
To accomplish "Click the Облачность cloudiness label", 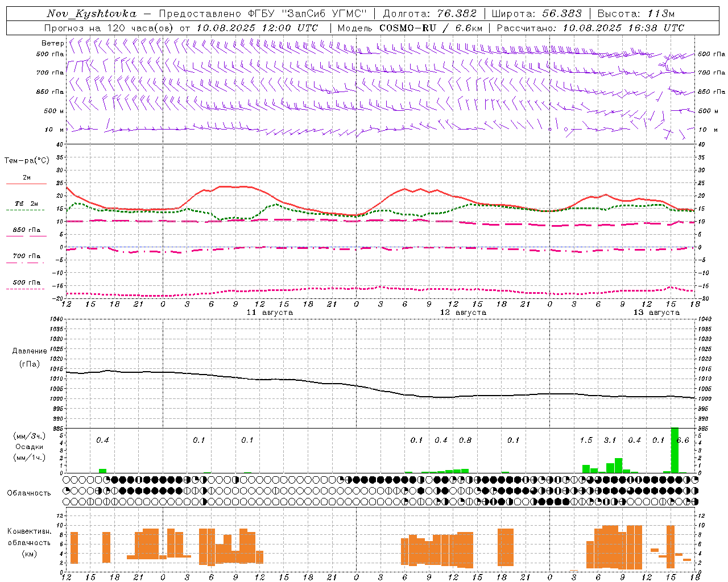I will point(29,493).
